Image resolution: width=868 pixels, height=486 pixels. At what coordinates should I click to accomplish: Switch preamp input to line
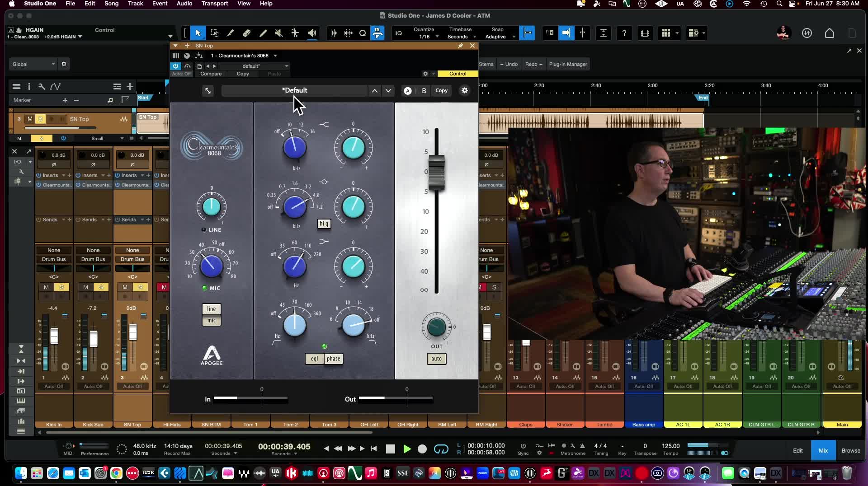coord(212,309)
